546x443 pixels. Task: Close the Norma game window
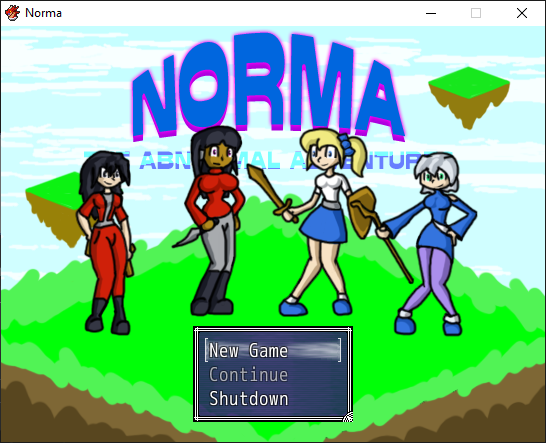click(x=522, y=13)
